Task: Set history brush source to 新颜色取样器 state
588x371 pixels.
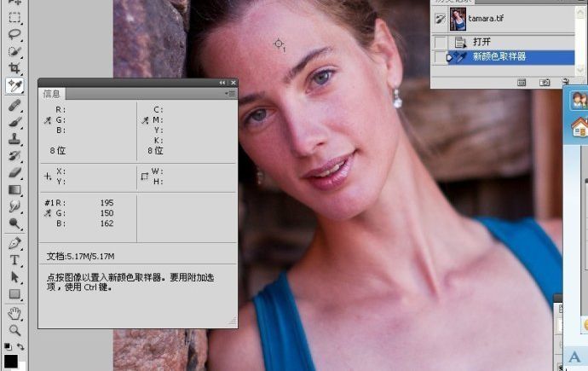Action: (x=440, y=57)
